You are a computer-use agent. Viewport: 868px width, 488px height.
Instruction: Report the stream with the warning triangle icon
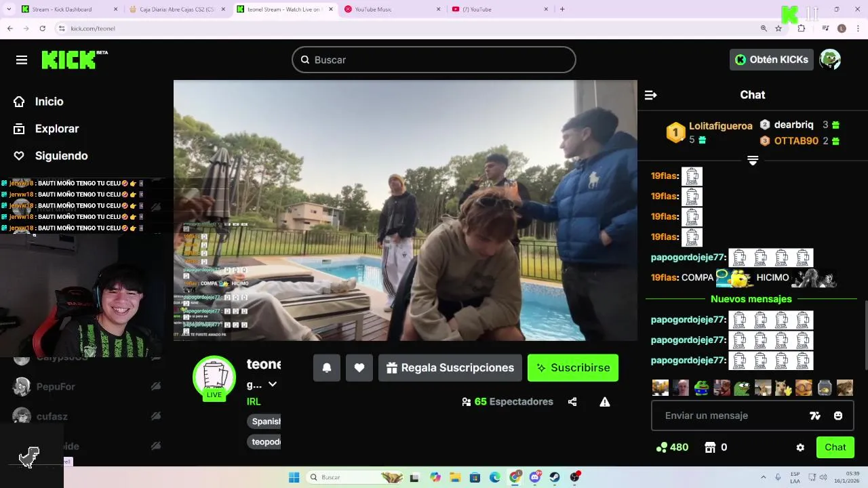[x=605, y=402]
